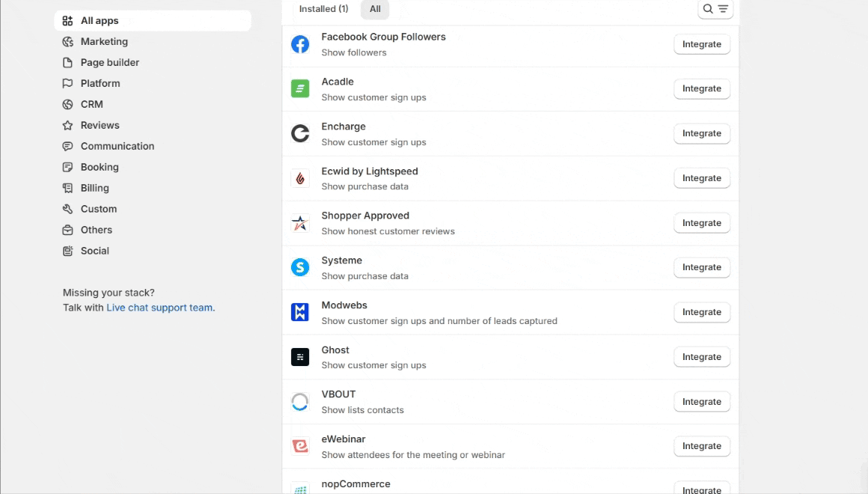
Task: Click the Facebook Group Followers app icon
Action: 300,44
